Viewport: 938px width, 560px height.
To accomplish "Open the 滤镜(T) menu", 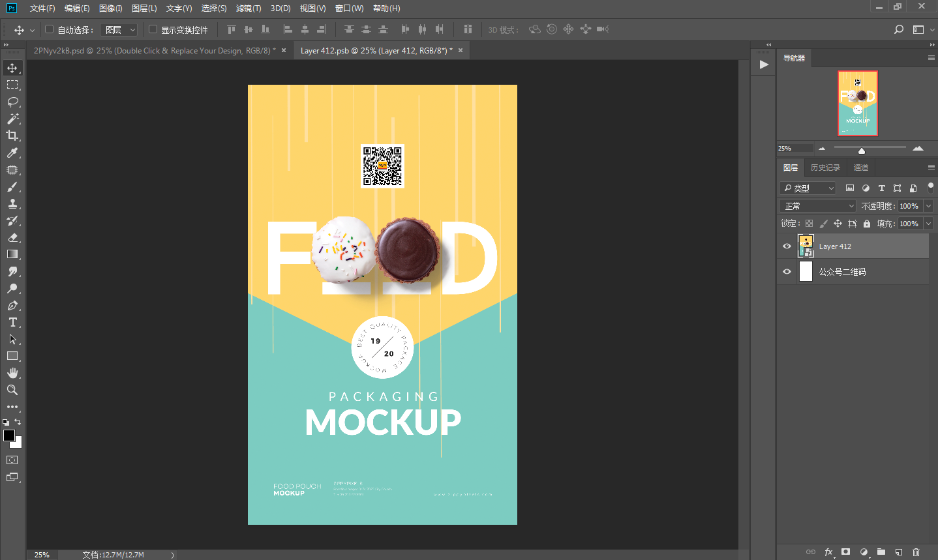I will click(x=249, y=8).
